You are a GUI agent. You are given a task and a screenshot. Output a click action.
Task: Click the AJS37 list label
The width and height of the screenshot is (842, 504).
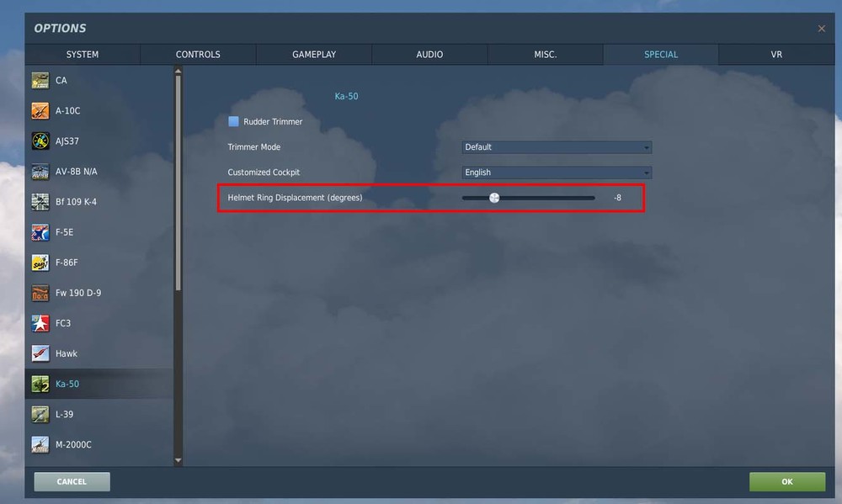click(x=67, y=141)
